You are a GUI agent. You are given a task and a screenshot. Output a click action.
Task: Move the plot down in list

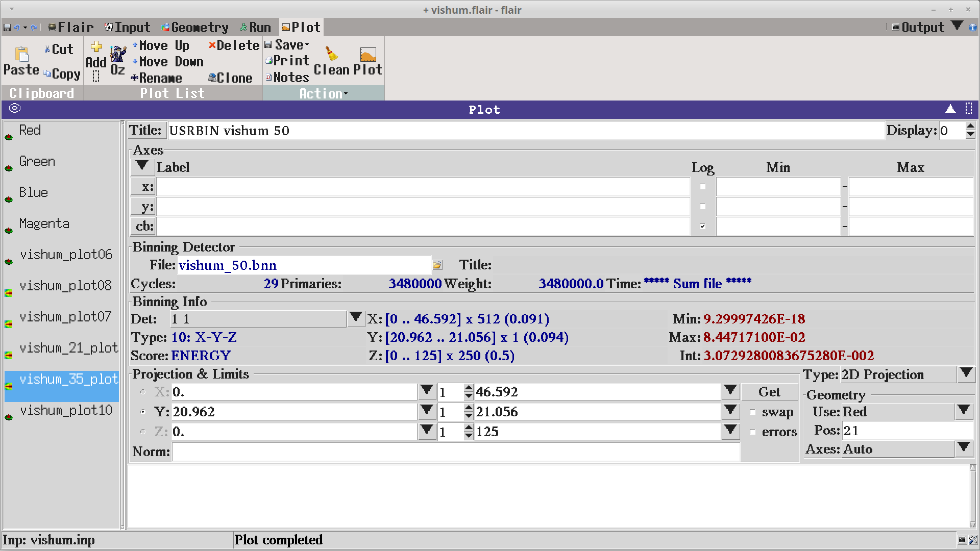tap(168, 62)
